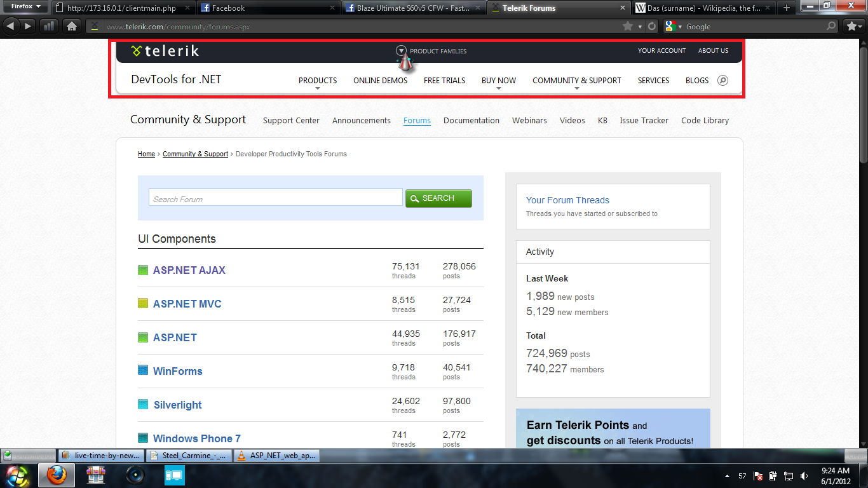Open the Firefox application menu dropdown
Screen dimensions: 868x488
click(x=25, y=6)
